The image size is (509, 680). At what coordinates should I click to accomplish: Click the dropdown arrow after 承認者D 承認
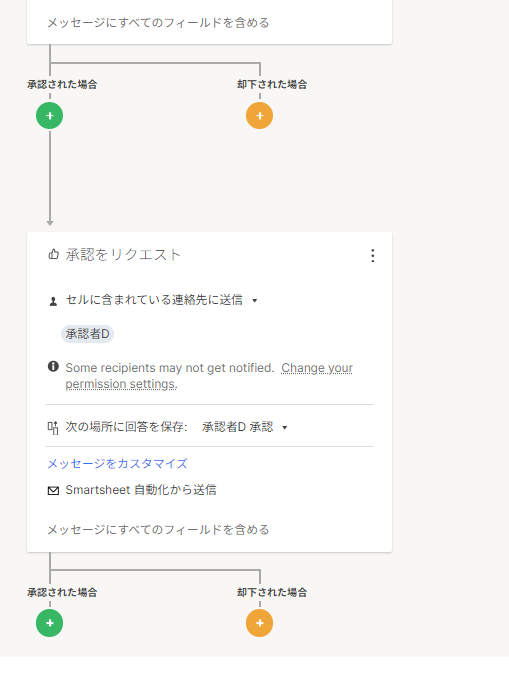pyautogui.click(x=285, y=428)
